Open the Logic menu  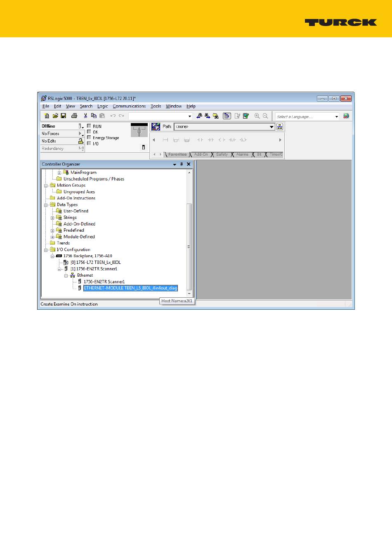[102, 106]
